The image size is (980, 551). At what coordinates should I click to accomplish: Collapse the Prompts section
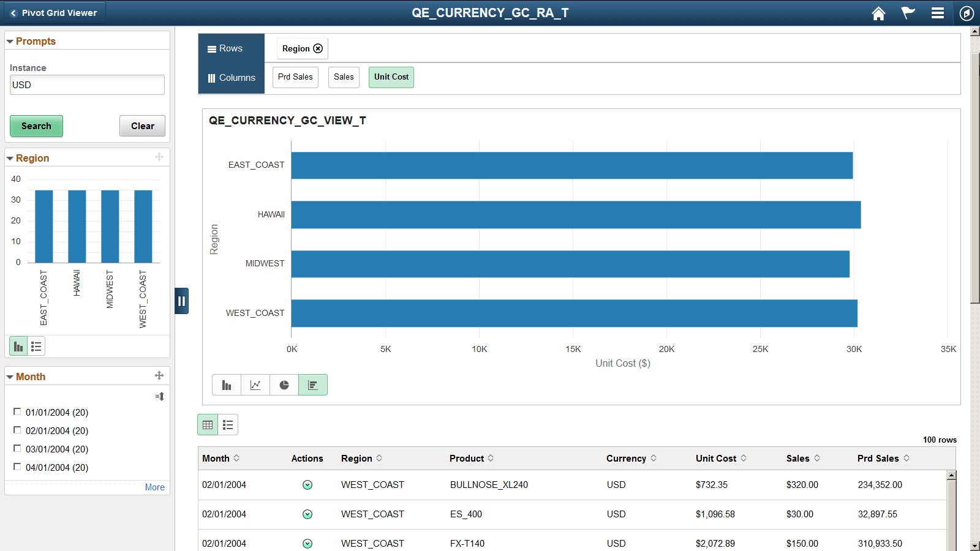coord(9,41)
